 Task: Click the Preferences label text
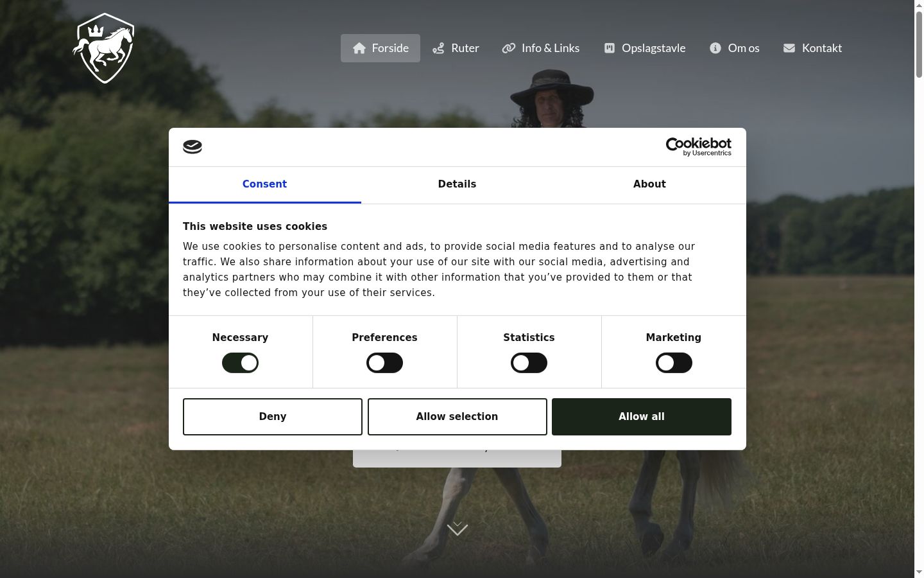(x=384, y=337)
